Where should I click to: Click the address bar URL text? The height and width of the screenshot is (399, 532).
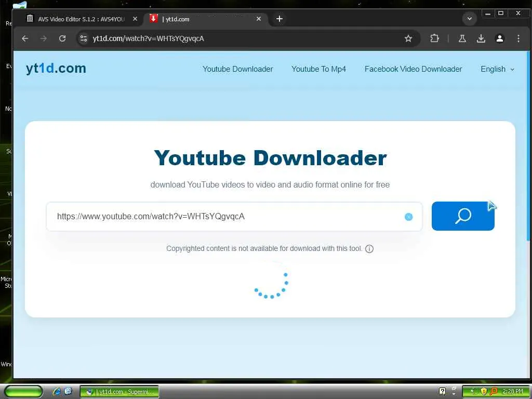148,38
